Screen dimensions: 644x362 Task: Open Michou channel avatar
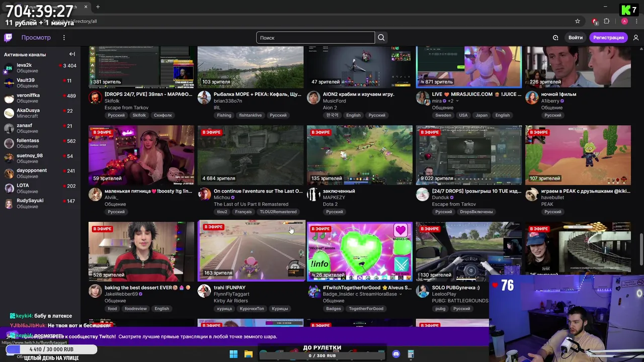[x=204, y=195]
